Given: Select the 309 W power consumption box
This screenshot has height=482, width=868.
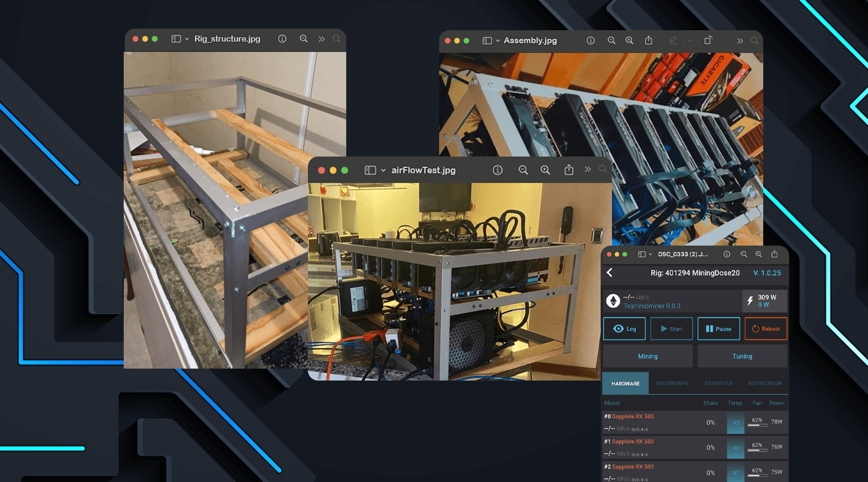Looking at the screenshot, I should 764,301.
